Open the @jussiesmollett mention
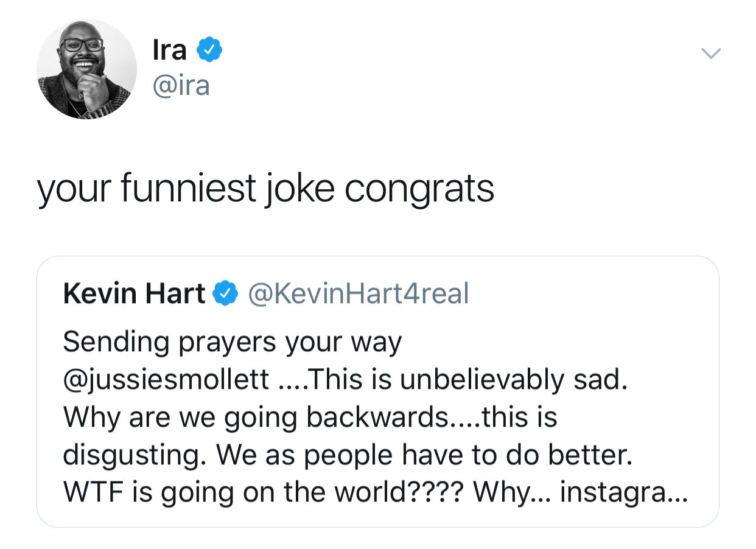Screen dimensions: 756x549 [166, 380]
